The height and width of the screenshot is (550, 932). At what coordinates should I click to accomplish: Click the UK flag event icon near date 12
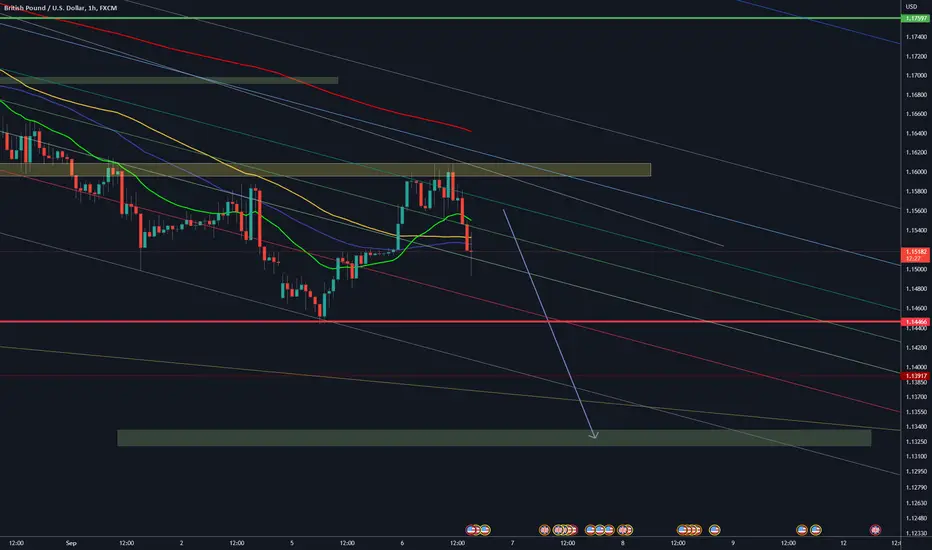pyautogui.click(x=875, y=529)
